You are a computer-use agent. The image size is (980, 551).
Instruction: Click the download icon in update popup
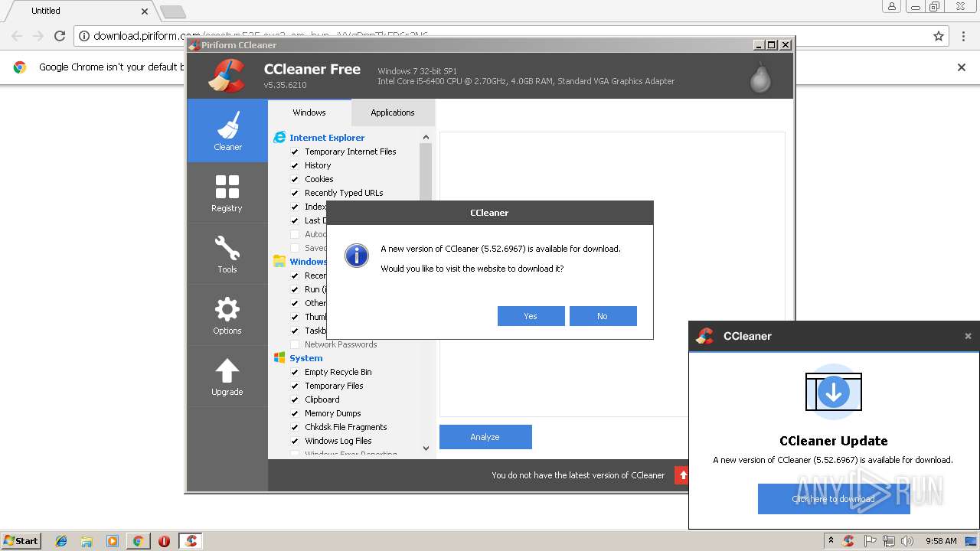click(833, 392)
